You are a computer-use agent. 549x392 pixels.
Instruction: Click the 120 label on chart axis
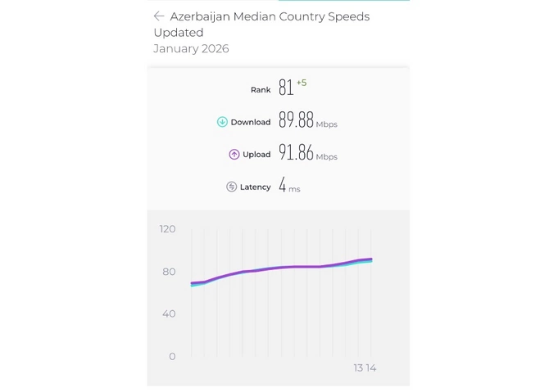[x=167, y=228]
